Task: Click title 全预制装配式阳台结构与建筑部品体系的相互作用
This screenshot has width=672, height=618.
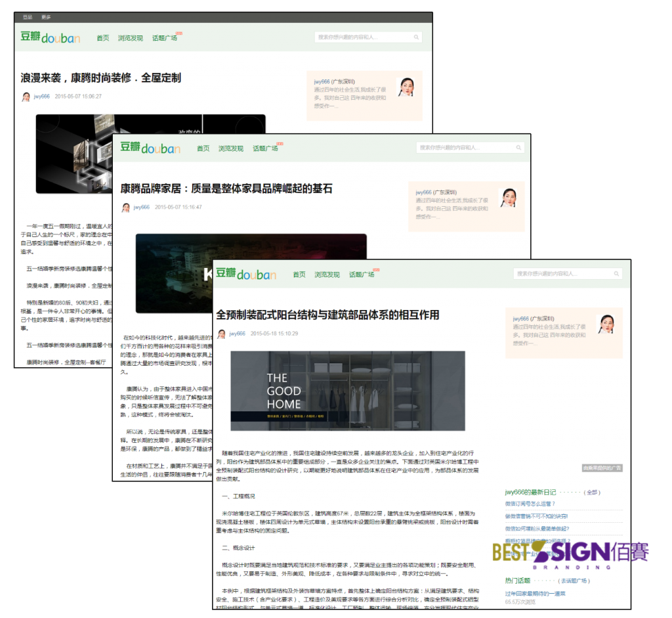Action: pos(328,315)
